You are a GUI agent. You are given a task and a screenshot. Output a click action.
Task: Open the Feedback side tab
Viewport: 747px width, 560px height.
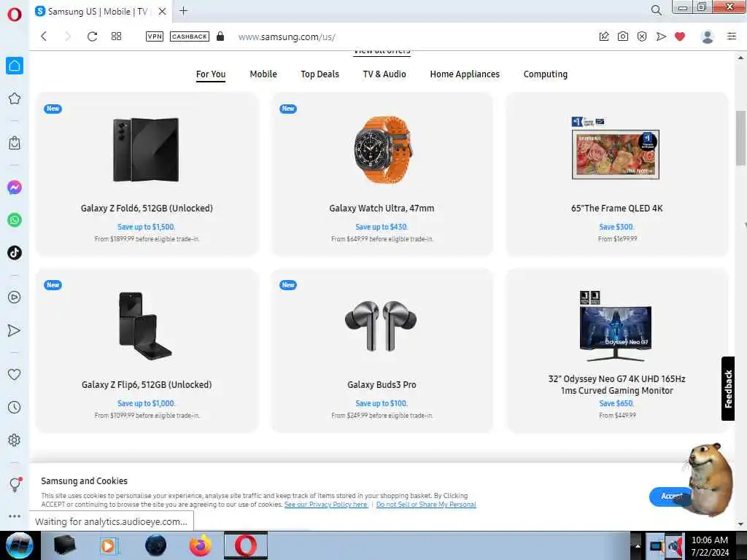click(728, 389)
